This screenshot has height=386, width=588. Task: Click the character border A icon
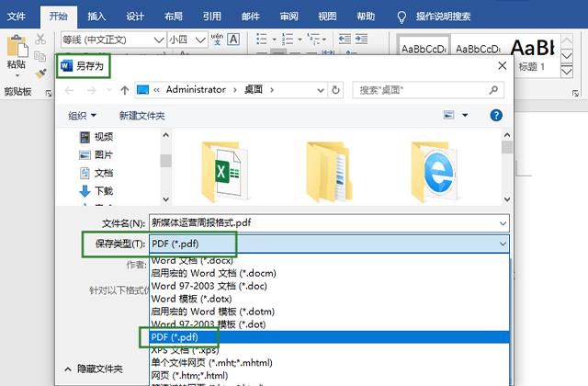[233, 39]
